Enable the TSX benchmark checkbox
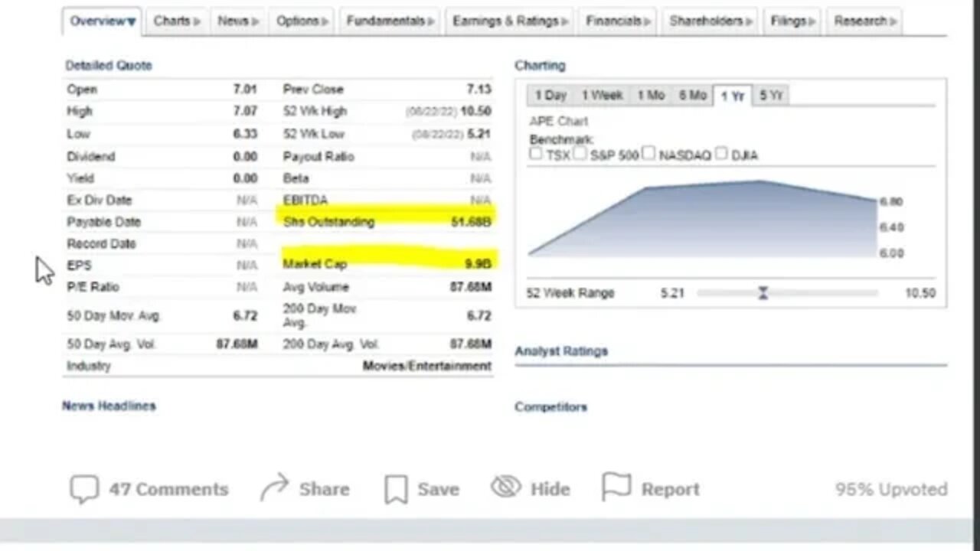The image size is (980, 551). 535,154
